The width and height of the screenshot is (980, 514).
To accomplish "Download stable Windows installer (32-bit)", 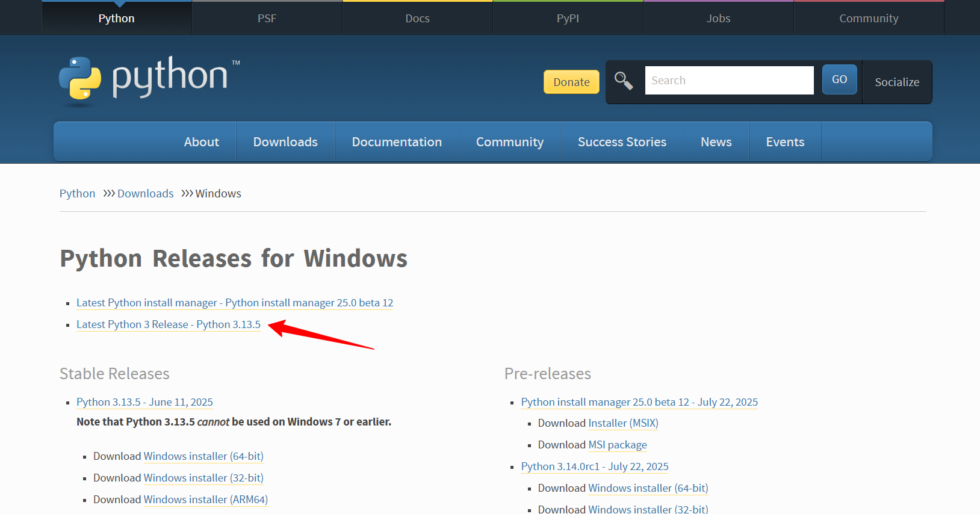I will click(203, 478).
